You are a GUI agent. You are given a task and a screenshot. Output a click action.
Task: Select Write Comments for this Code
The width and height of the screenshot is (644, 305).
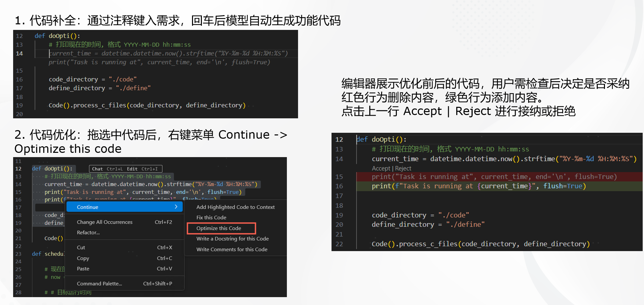232,249
